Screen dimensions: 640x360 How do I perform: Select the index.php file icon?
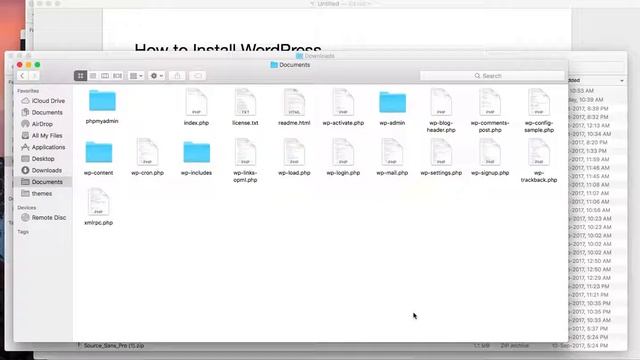tap(196, 102)
